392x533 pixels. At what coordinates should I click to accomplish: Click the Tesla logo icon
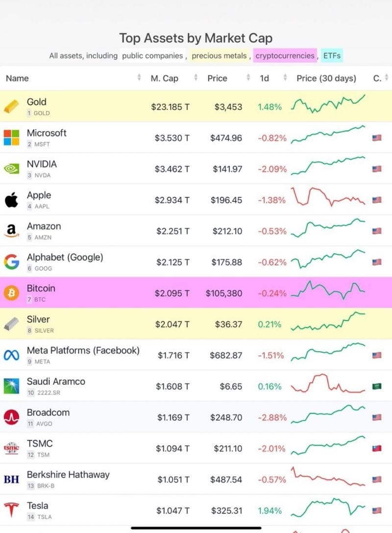[11, 510]
